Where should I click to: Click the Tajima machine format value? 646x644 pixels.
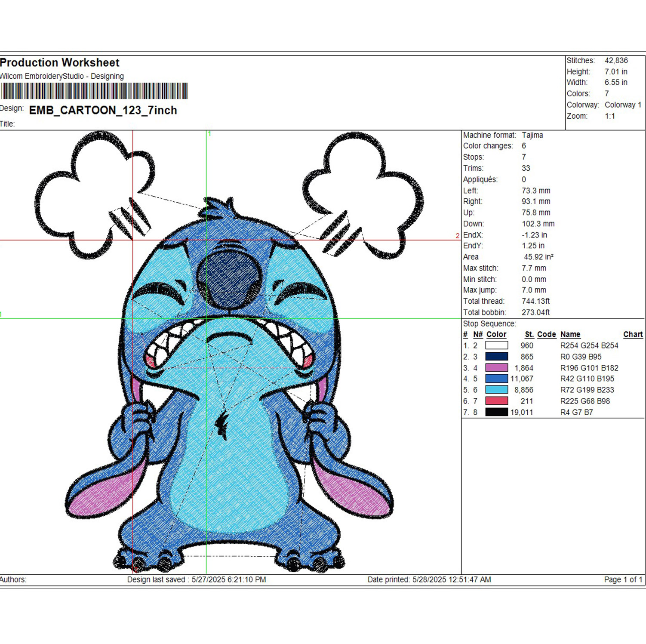(532, 135)
